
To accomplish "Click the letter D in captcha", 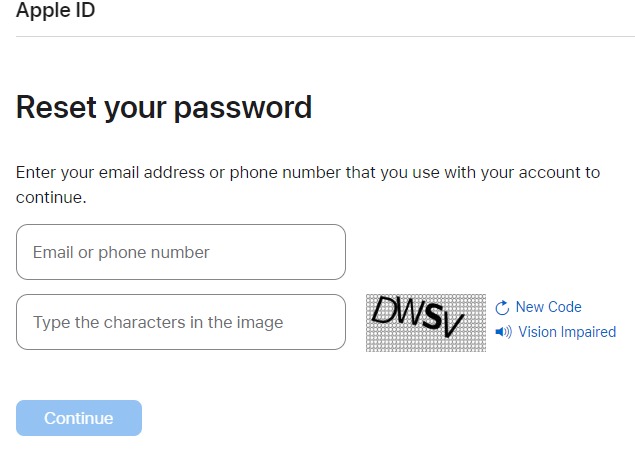I will [x=385, y=310].
